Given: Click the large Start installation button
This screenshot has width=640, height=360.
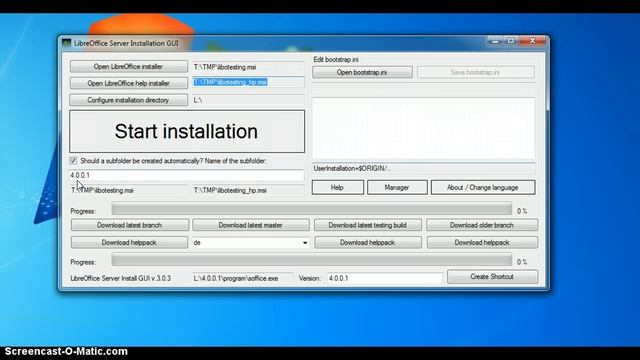Looking at the screenshot, I should 187,131.
